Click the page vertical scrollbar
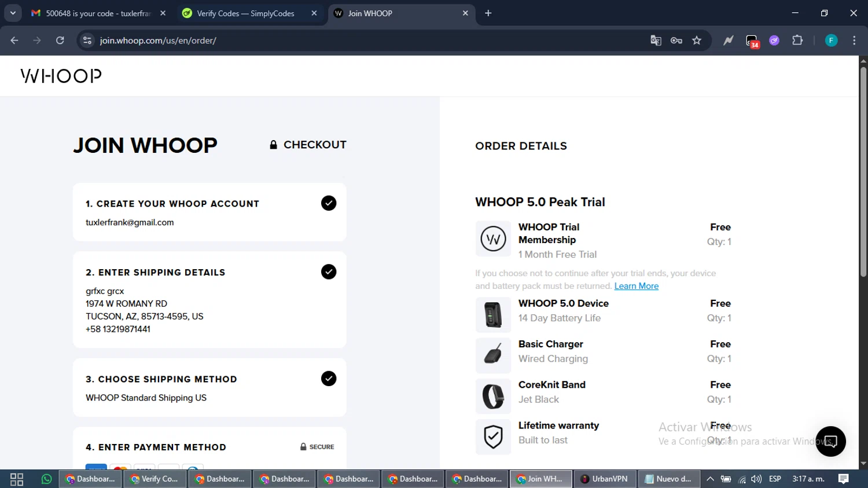This screenshot has width=868, height=488. [x=863, y=171]
